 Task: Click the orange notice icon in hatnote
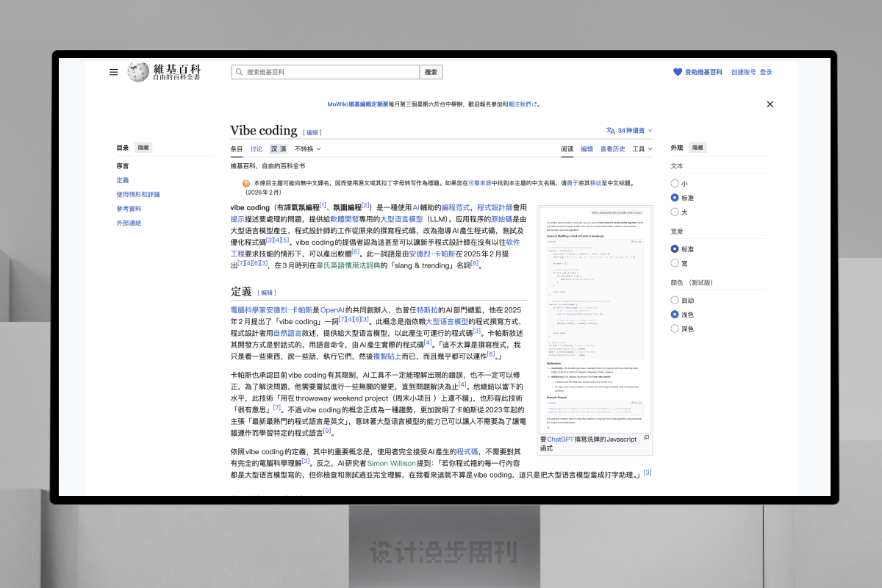[x=246, y=183]
